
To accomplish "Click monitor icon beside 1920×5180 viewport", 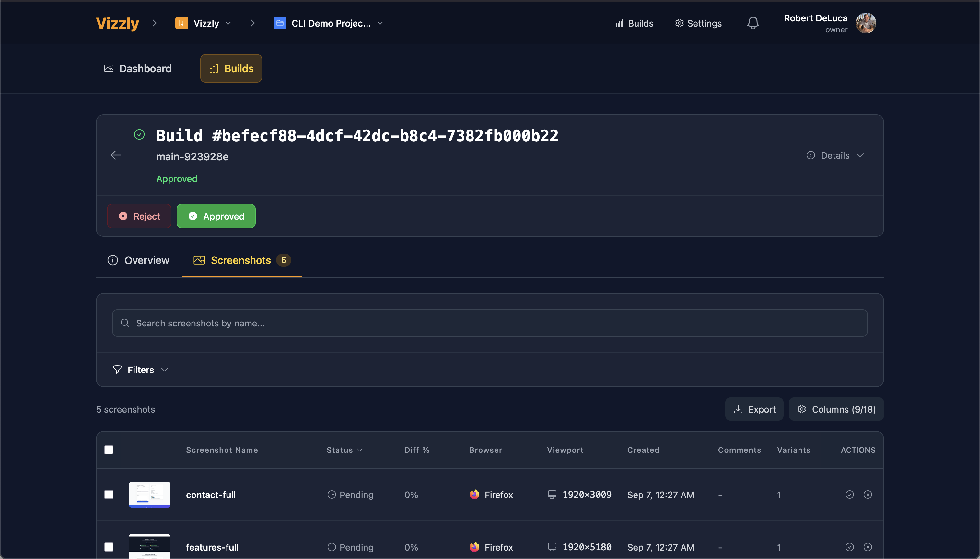I will 552,547.
